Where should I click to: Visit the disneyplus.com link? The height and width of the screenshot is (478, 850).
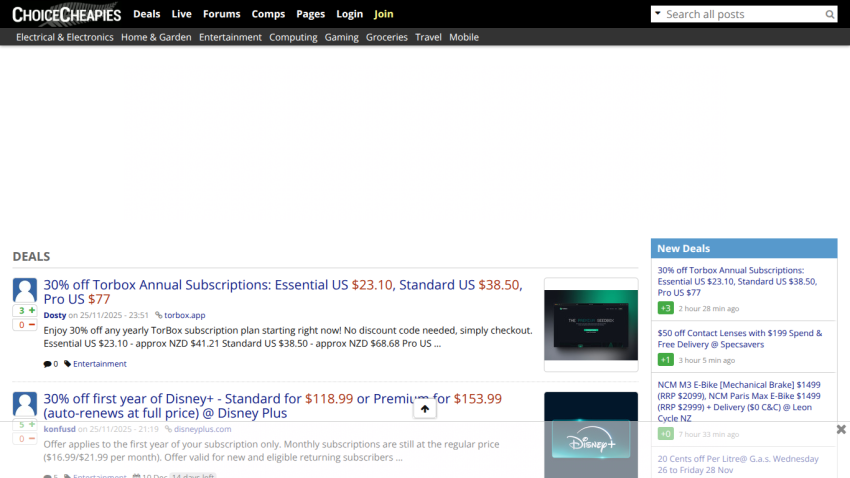click(x=202, y=429)
